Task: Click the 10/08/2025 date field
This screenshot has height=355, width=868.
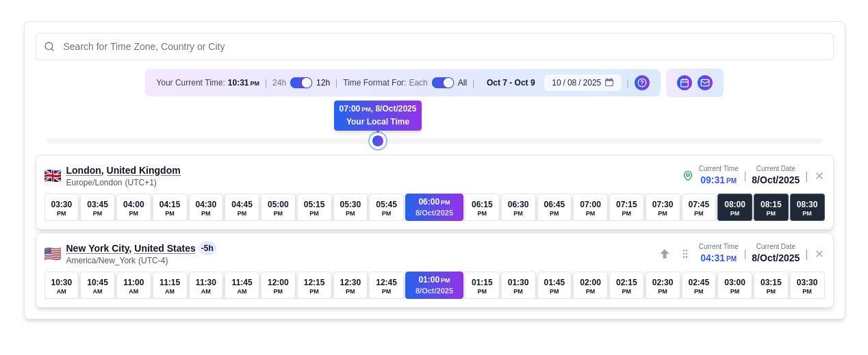Action: pyautogui.click(x=576, y=83)
